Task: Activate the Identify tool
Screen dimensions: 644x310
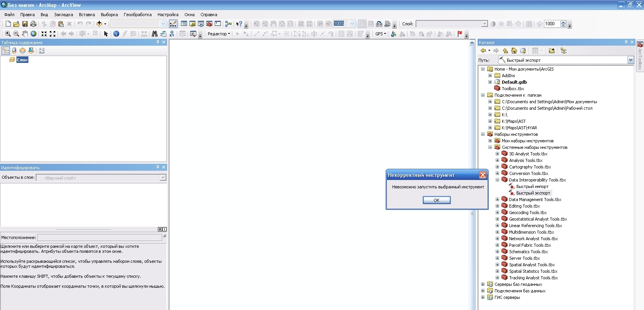Action: tap(116, 34)
